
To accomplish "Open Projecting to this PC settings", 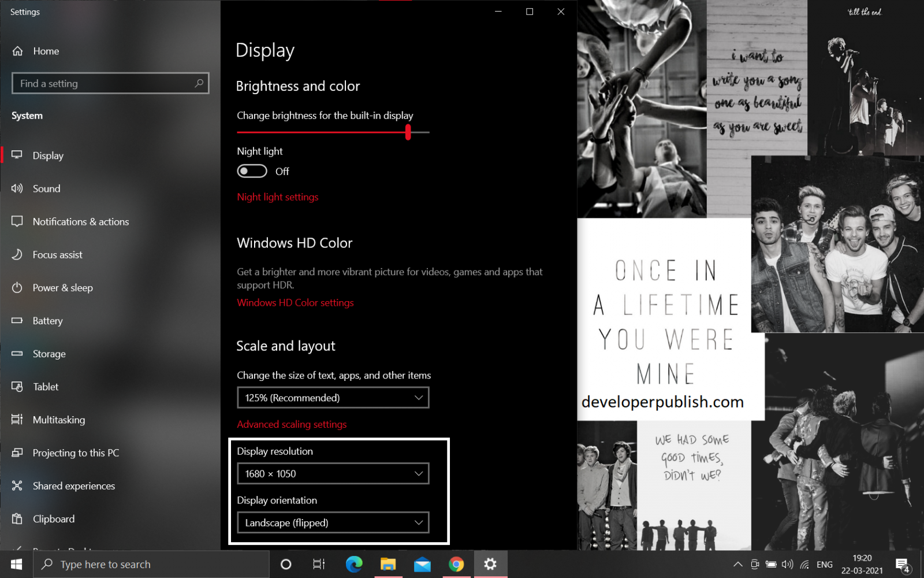I will pyautogui.click(x=76, y=453).
